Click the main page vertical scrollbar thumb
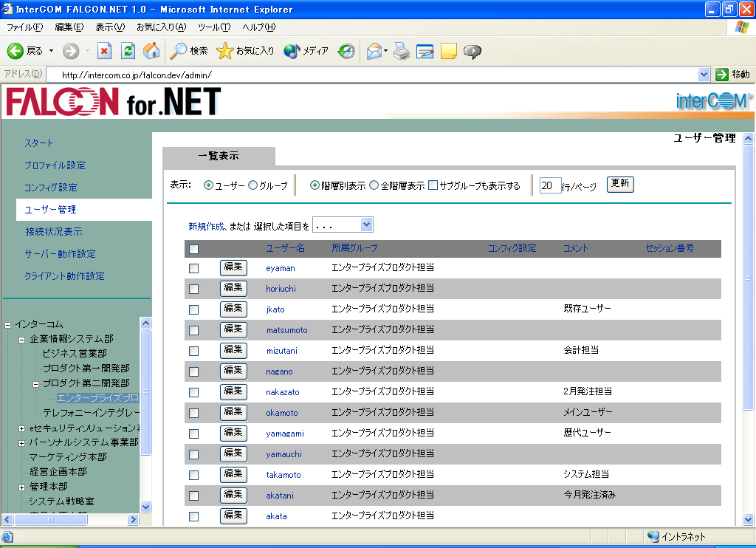The image size is (756, 548). (x=748, y=278)
